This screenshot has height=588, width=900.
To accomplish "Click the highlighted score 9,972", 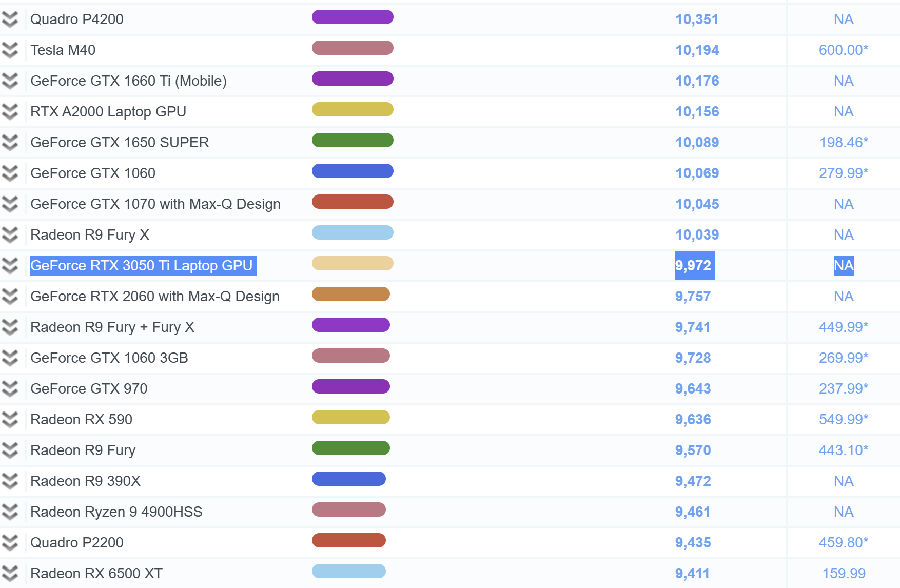I will pyautogui.click(x=695, y=266).
